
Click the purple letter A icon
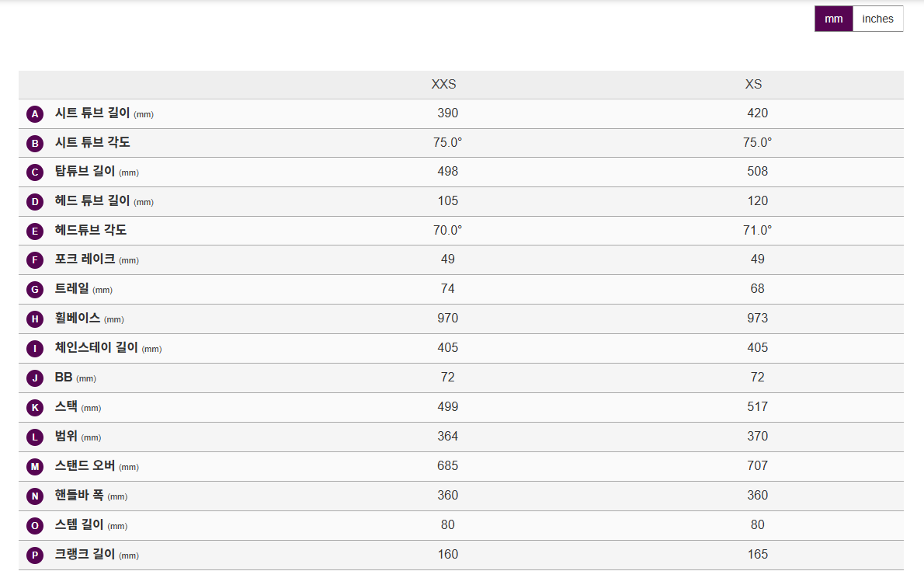(x=35, y=114)
